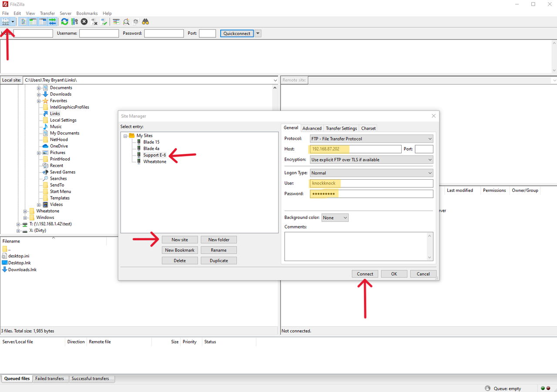
Task: Select Support E-6 site entry
Action: point(154,155)
